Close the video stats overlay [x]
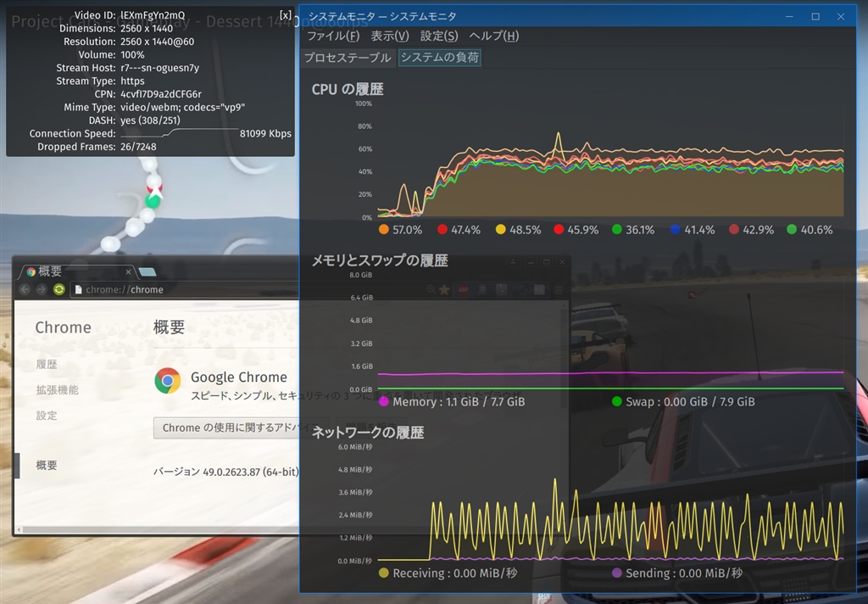 pyautogui.click(x=285, y=15)
